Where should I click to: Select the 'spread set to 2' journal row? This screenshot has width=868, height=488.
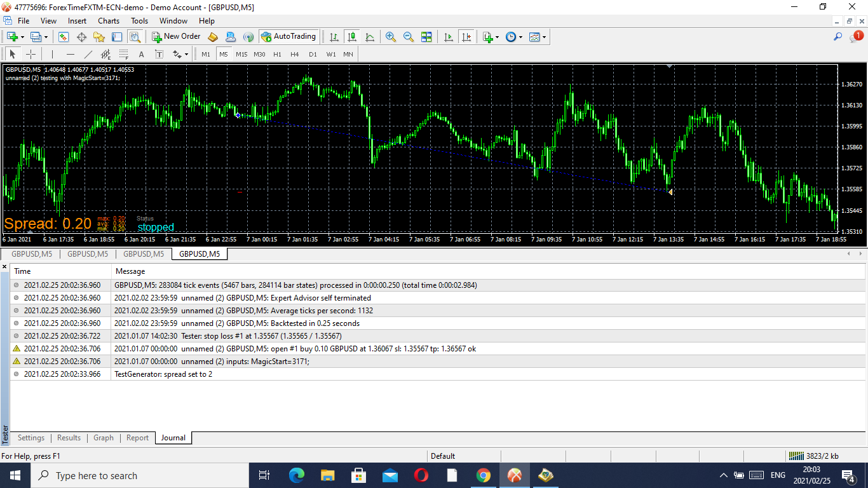pos(437,374)
